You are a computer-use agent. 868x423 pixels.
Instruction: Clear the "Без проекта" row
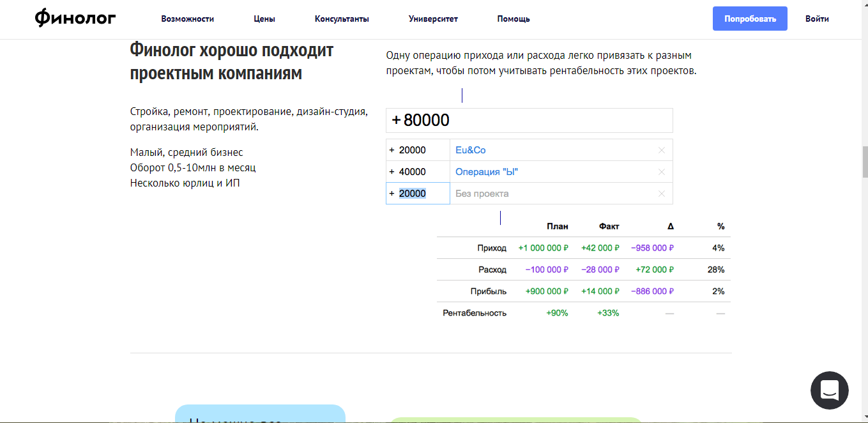point(662,193)
